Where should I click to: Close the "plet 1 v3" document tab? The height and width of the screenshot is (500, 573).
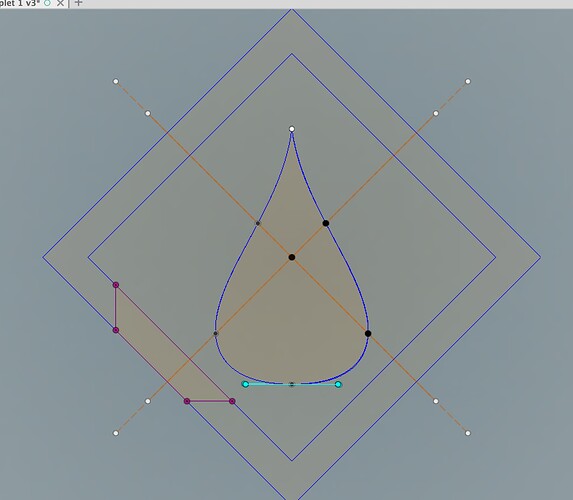[x=60, y=3]
